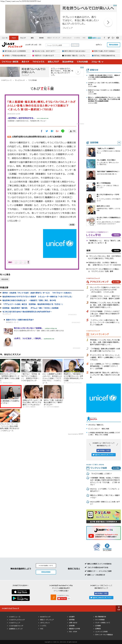Click もっと見る beside ワンクリック投票

point(116,468)
